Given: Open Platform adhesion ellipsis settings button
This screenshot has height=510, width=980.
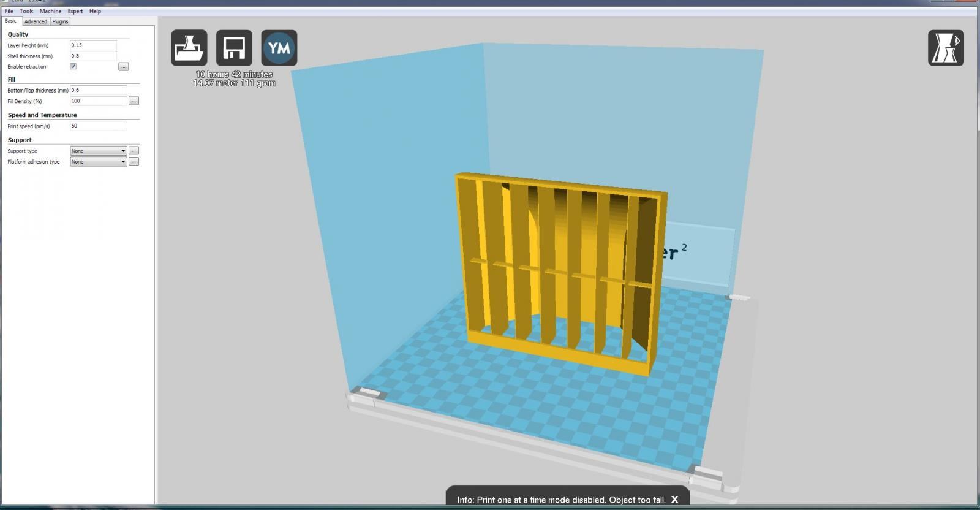Looking at the screenshot, I should [x=134, y=162].
